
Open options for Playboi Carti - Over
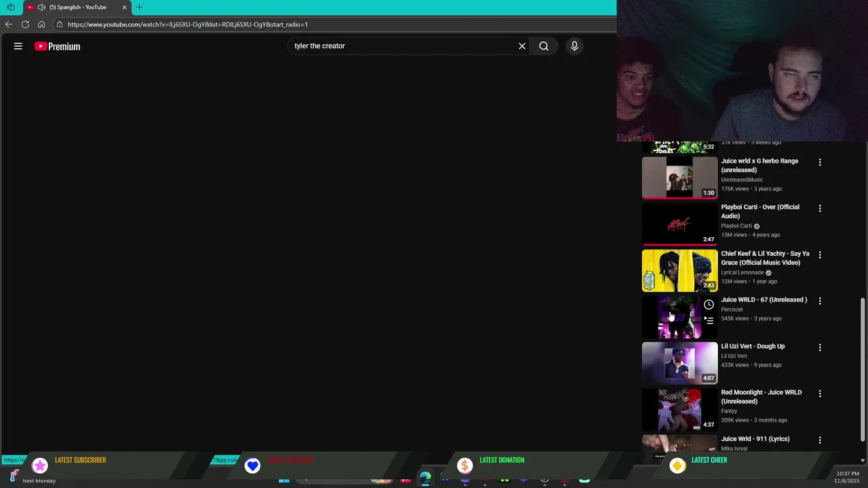[820, 208]
